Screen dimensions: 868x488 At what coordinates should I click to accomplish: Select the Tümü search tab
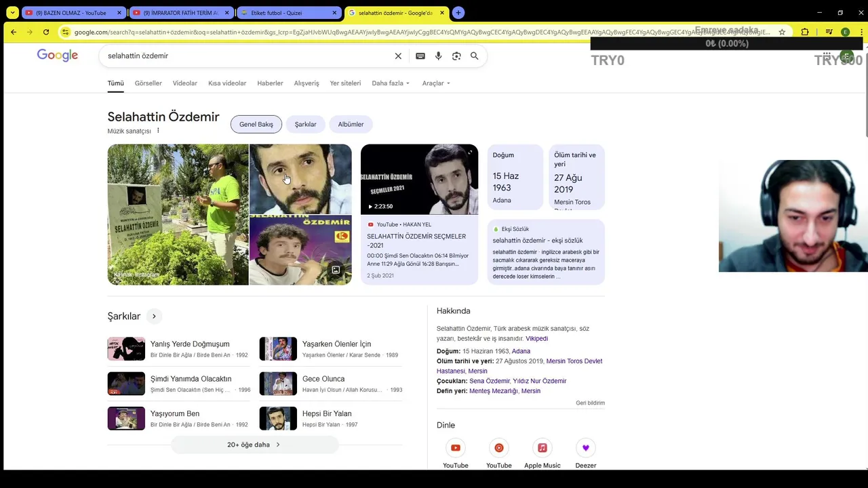click(x=115, y=83)
